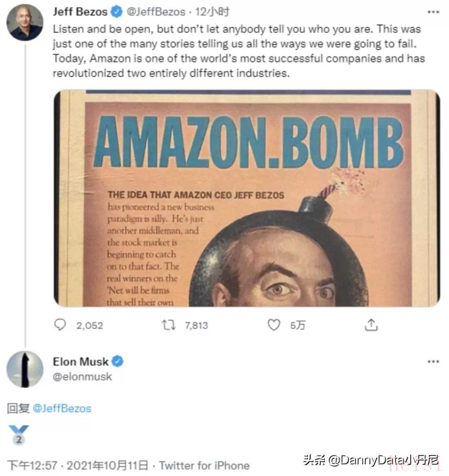Click the tweet timestamp 下午12:57
The width and height of the screenshot is (449, 476).
coord(33,465)
